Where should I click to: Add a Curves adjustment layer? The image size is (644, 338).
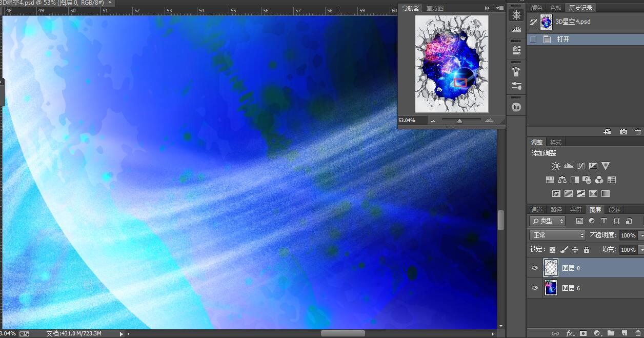[x=580, y=166]
